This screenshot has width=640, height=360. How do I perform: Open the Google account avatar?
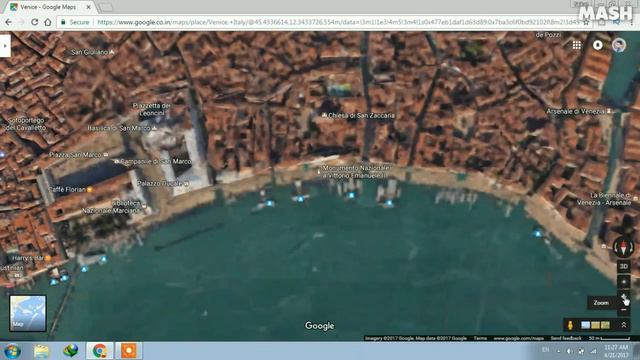[x=619, y=45]
